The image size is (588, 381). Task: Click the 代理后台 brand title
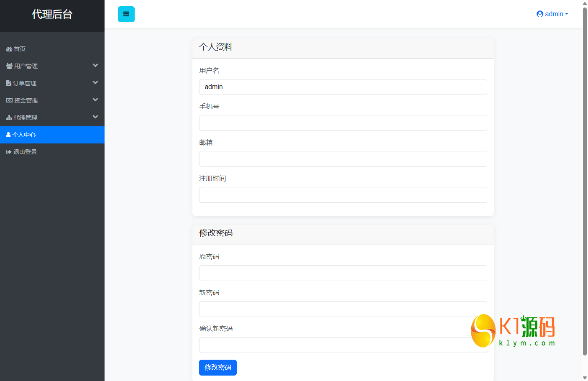pos(52,14)
